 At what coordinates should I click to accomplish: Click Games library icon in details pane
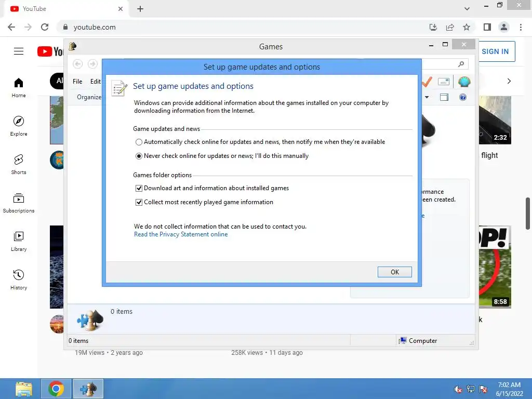click(x=90, y=320)
